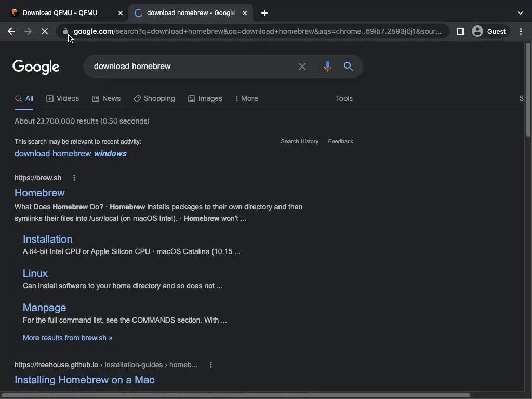Click More results from brew.sh
This screenshot has height=399, width=532.
click(x=68, y=338)
